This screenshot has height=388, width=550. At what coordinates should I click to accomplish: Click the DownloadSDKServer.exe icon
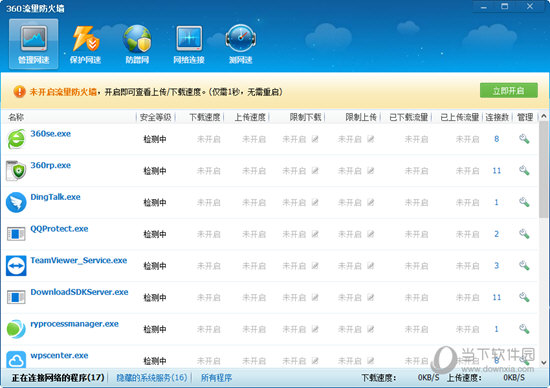click(x=16, y=297)
